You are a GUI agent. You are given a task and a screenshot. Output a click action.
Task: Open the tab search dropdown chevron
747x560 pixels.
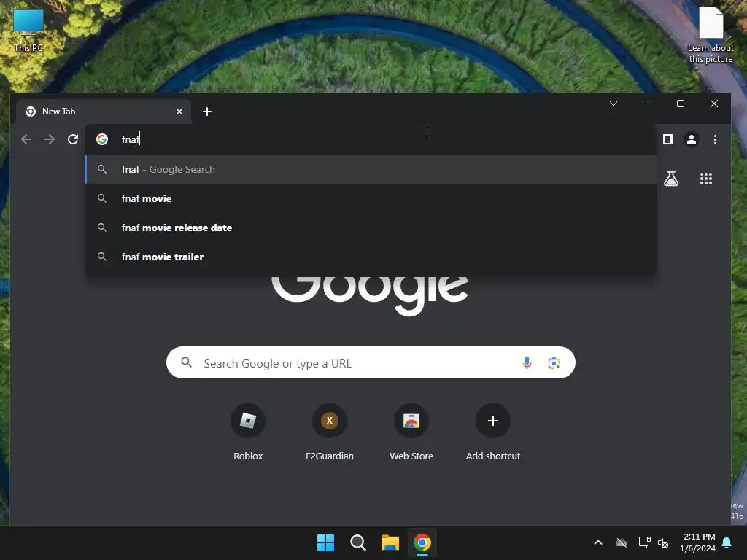click(614, 104)
